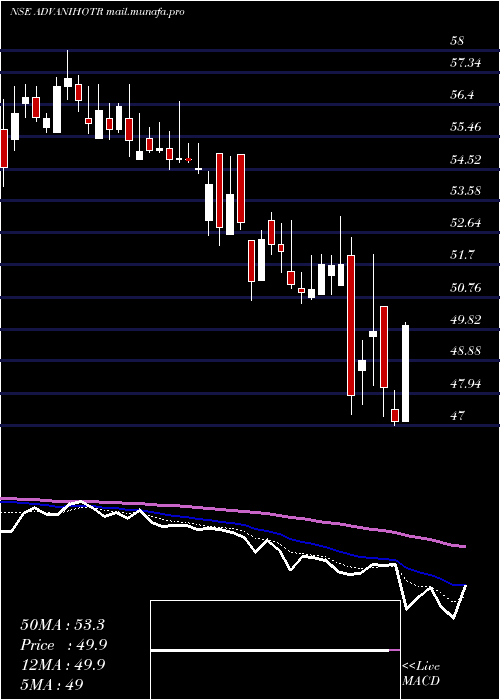Click the 57.34 price axis label

(x=466, y=62)
